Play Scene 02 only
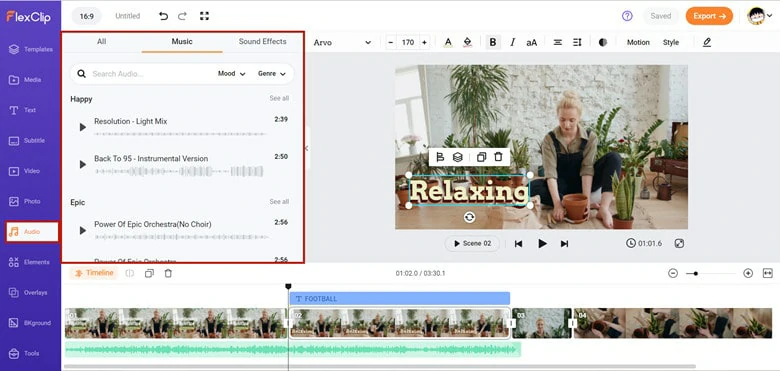 [x=472, y=244]
